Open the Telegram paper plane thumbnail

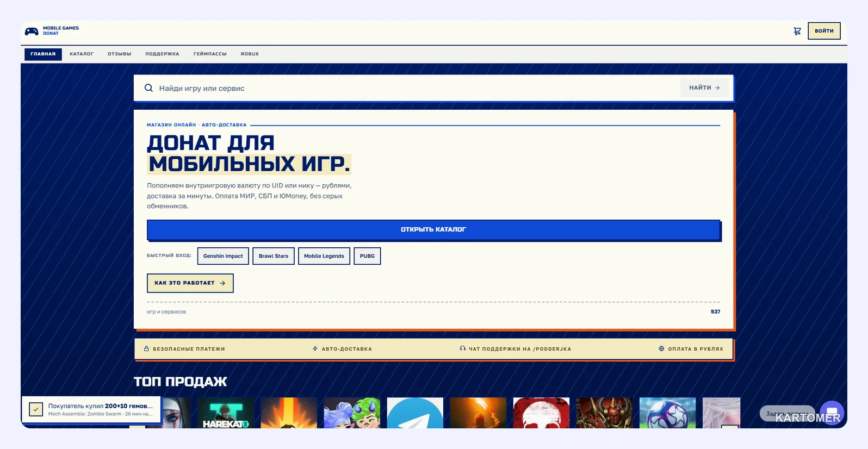tap(415, 413)
